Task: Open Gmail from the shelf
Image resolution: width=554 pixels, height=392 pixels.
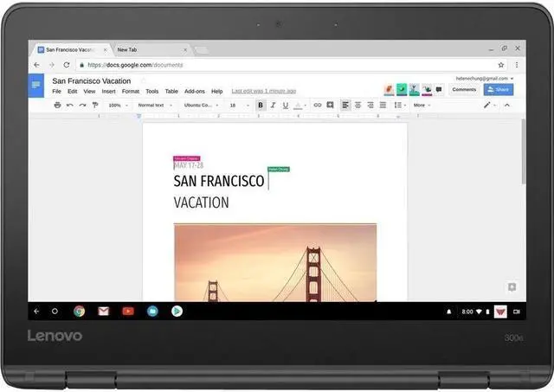Action: 104,312
